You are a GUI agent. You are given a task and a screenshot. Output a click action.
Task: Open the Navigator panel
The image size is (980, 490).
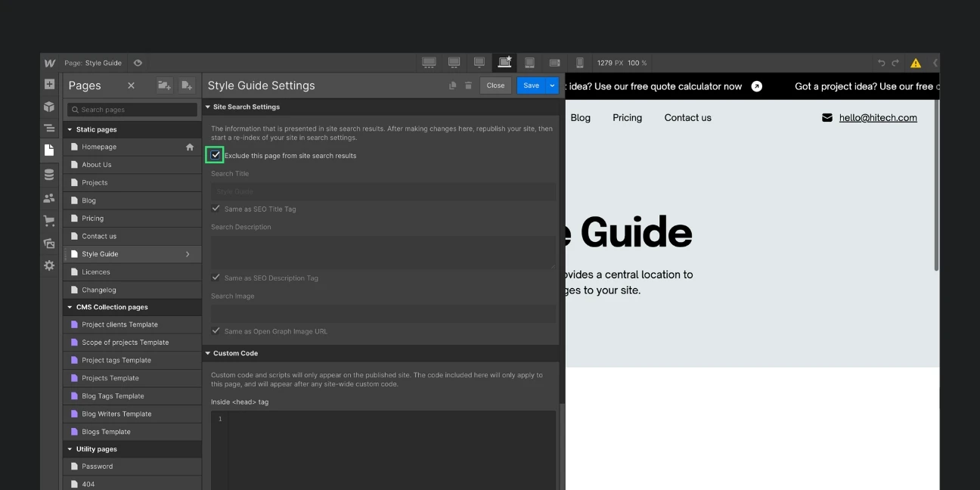coord(49,129)
